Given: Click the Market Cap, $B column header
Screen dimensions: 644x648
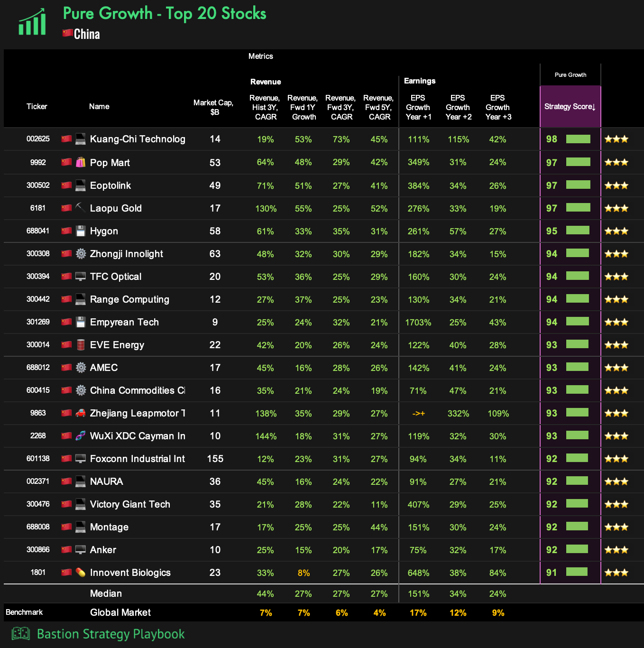Looking at the screenshot, I should coord(213,107).
